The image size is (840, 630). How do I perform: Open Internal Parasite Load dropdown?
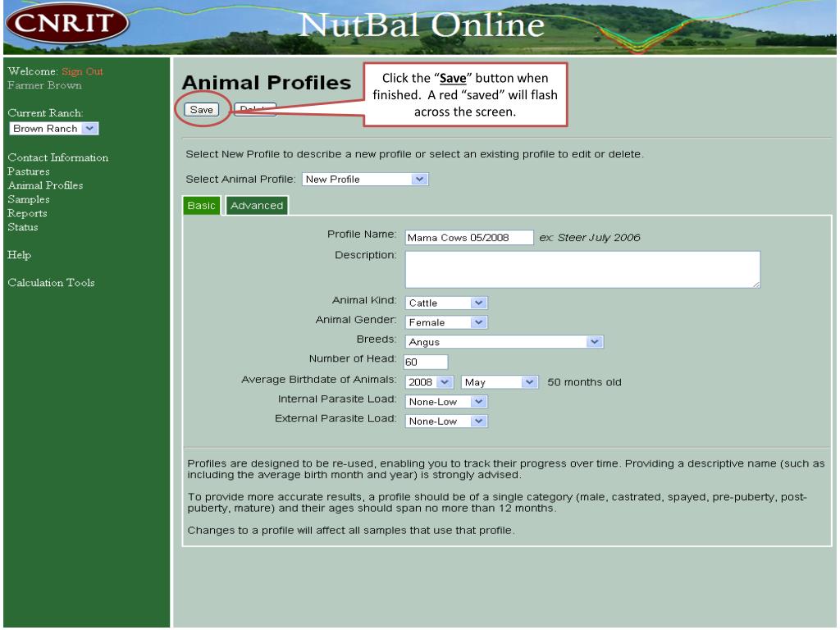(446, 402)
